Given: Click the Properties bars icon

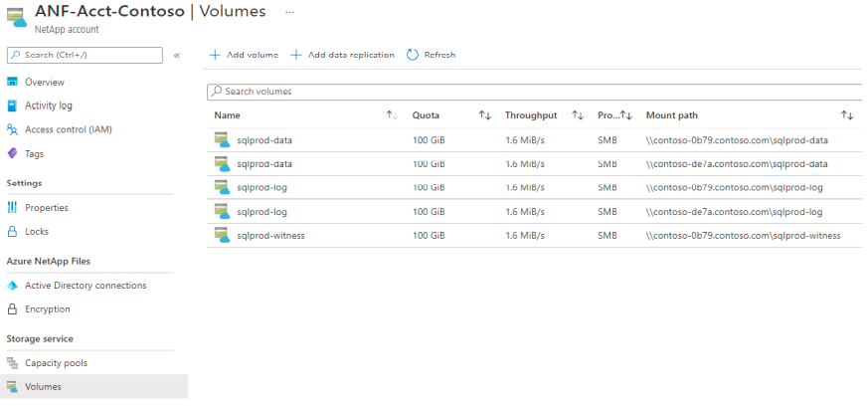Looking at the screenshot, I should [12, 208].
